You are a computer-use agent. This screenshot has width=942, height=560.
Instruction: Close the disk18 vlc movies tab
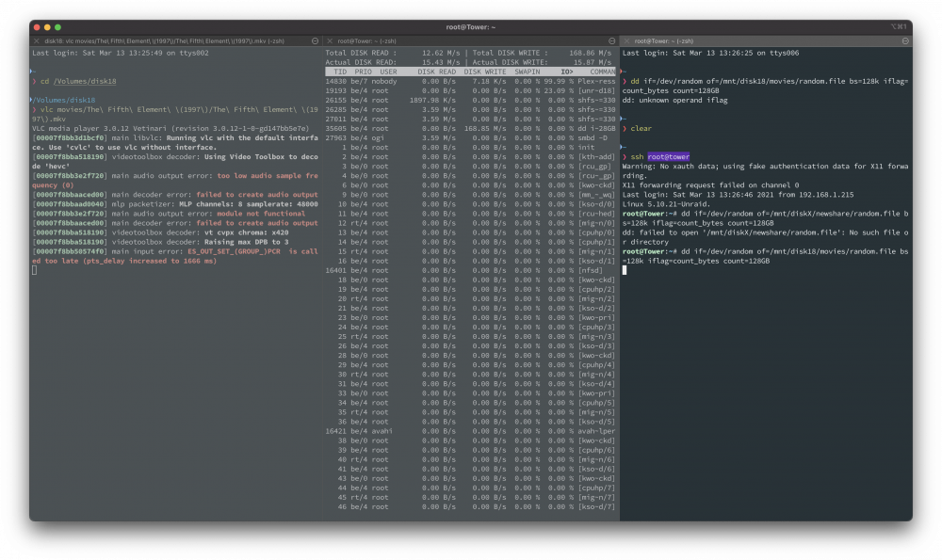point(36,40)
